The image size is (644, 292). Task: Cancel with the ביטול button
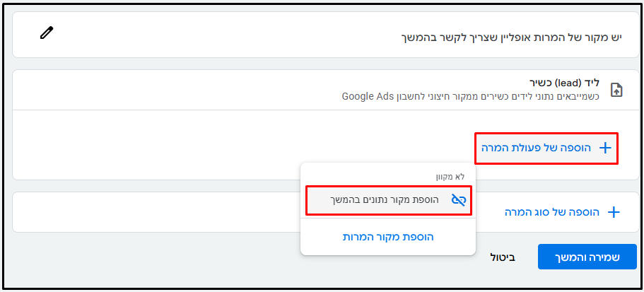pyautogui.click(x=503, y=257)
